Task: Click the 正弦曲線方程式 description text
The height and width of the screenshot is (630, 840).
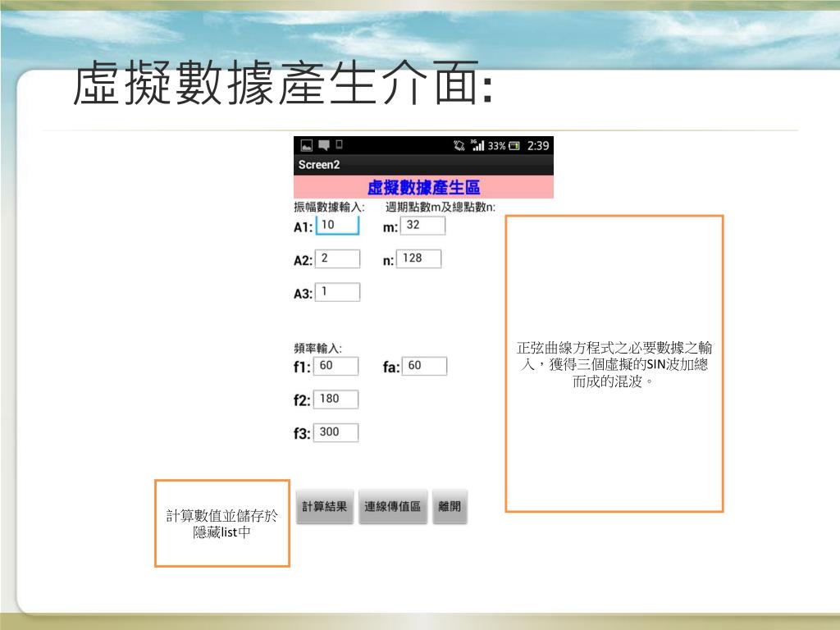Action: pos(614,364)
